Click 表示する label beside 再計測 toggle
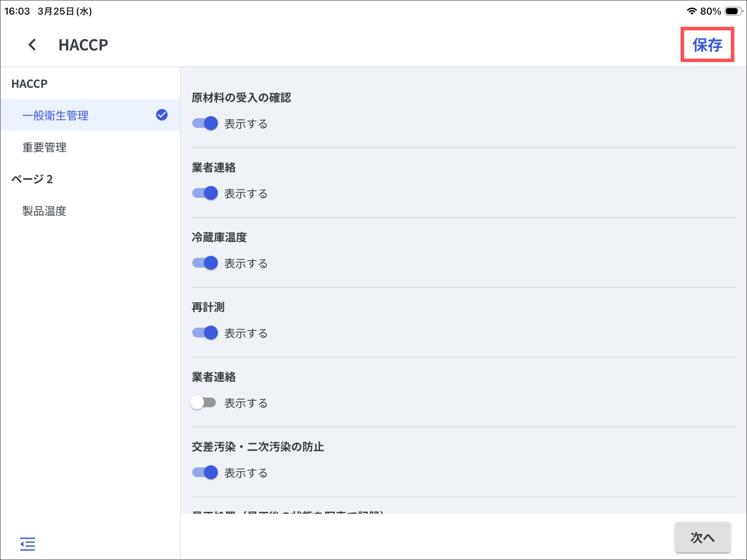This screenshot has width=747, height=560. pyautogui.click(x=245, y=333)
